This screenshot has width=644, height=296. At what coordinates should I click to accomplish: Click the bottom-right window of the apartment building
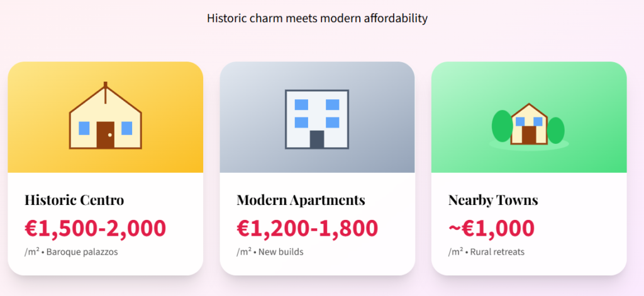[332, 123]
